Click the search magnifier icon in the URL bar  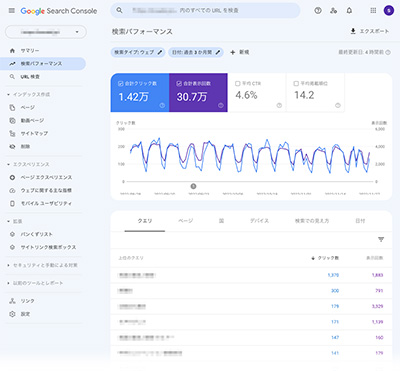(x=119, y=10)
